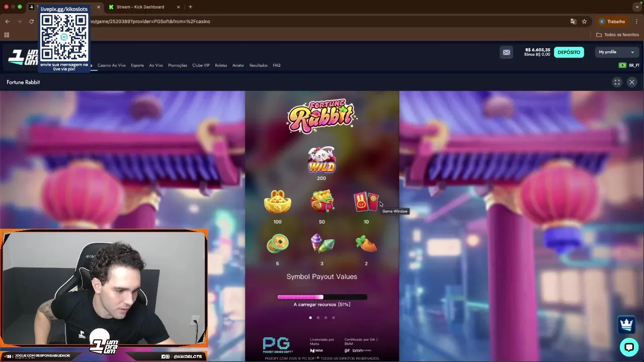View the Resultados page
The height and width of the screenshot is (362, 644).
259,65
